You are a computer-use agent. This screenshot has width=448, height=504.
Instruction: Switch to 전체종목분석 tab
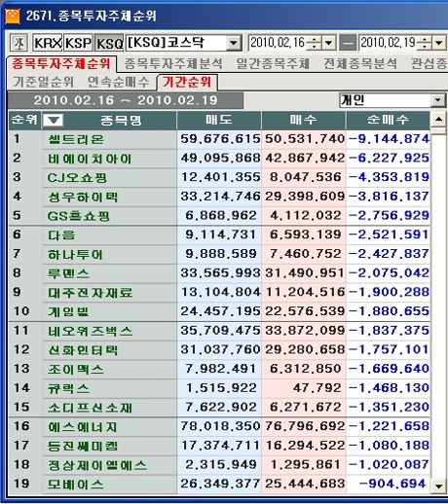pyautogui.click(x=360, y=63)
